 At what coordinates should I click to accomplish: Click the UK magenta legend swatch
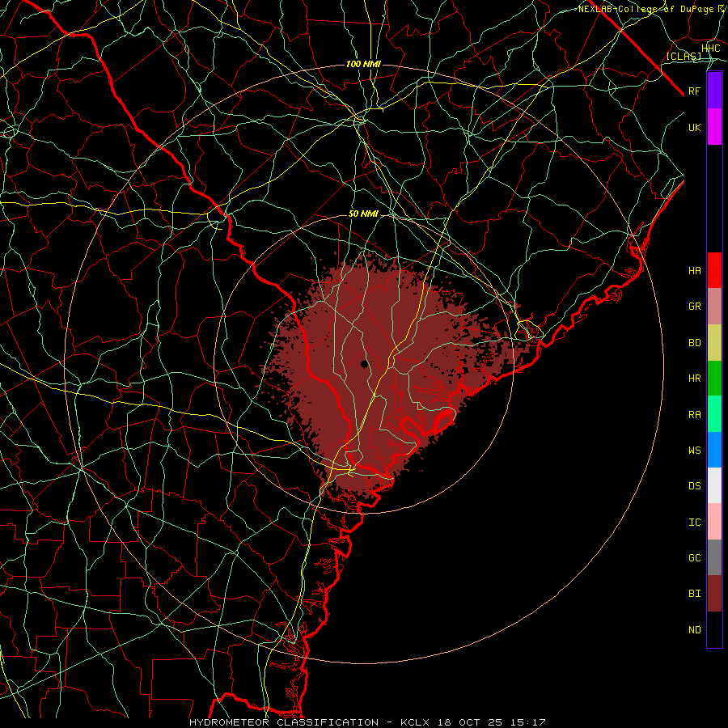coord(714,127)
